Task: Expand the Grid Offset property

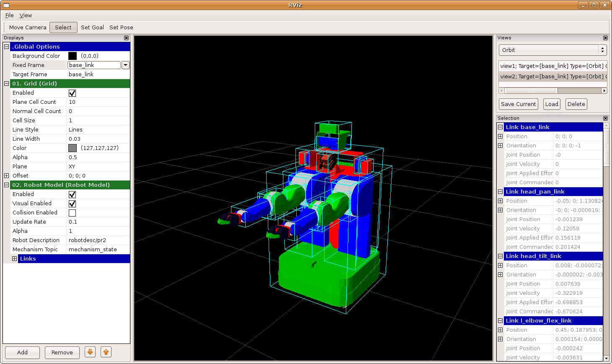Action: click(x=6, y=176)
